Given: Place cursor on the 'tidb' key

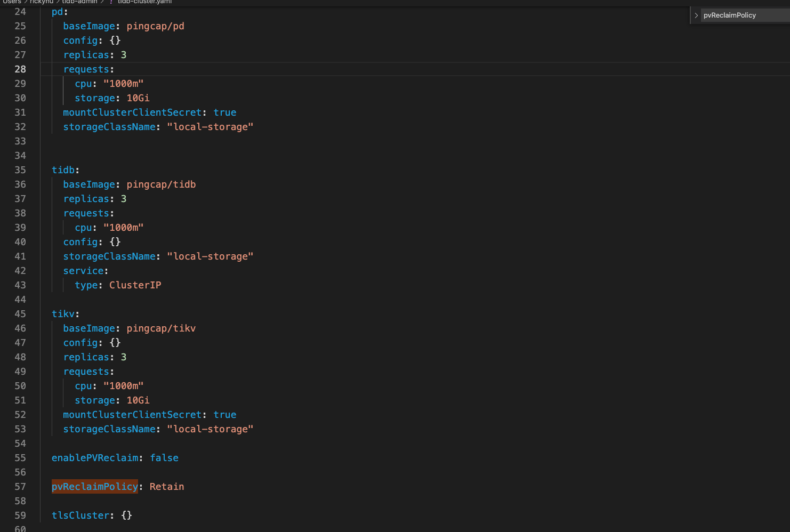Looking at the screenshot, I should click(63, 170).
